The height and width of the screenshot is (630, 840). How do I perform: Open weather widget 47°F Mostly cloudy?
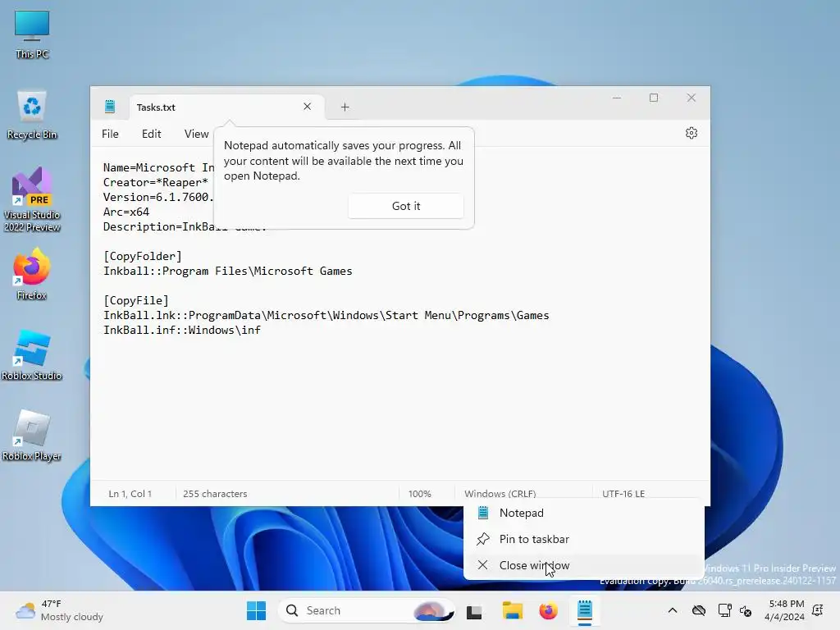(x=59, y=610)
